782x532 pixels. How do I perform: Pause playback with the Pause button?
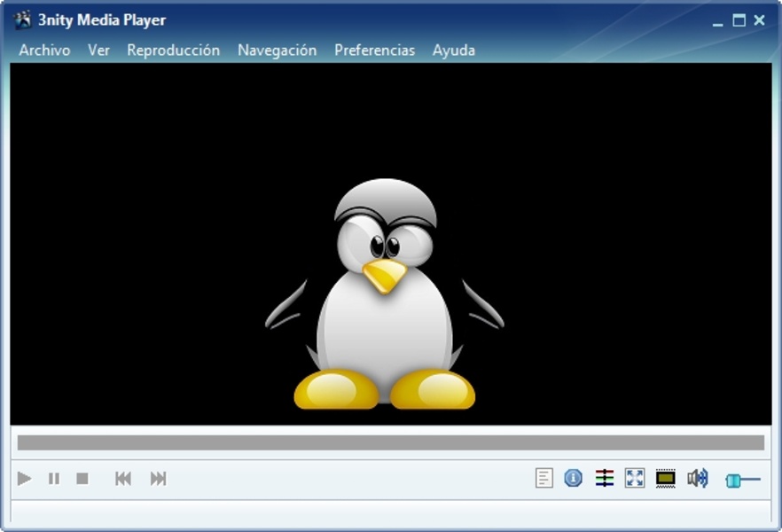click(x=54, y=479)
